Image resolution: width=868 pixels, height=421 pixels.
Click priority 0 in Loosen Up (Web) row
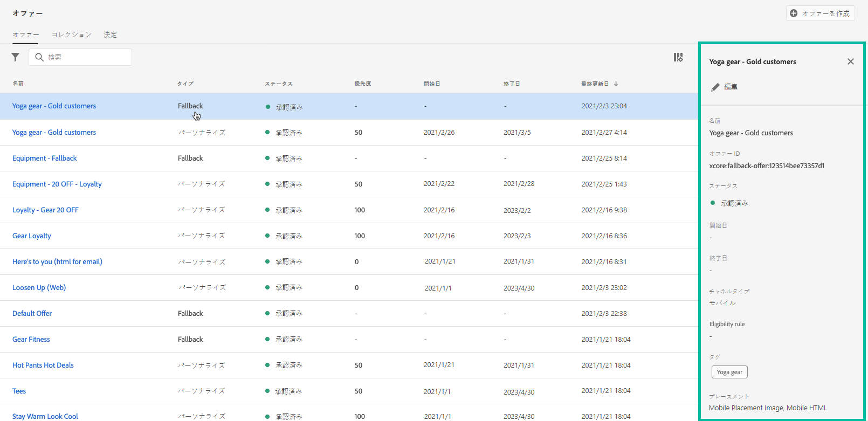356,288
